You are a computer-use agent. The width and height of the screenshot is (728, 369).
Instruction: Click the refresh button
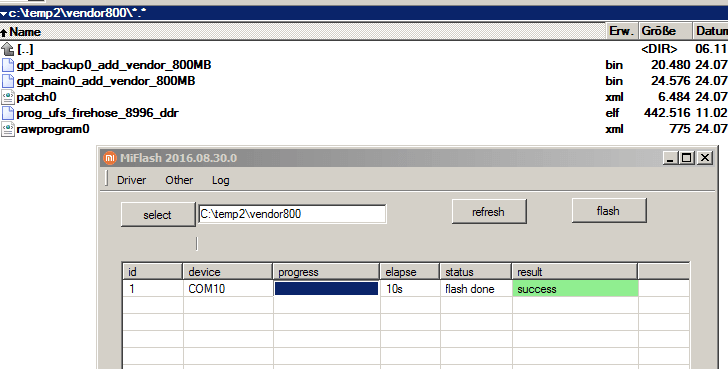click(x=489, y=212)
